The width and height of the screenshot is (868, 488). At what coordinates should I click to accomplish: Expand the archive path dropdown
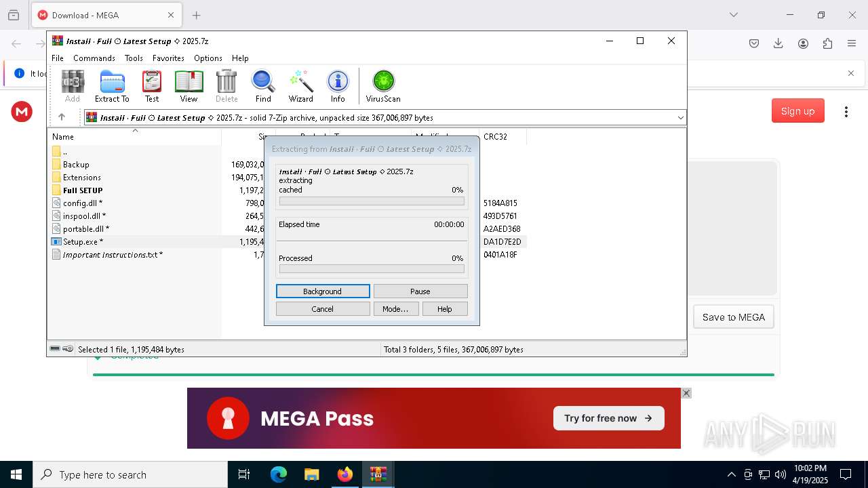pyautogui.click(x=680, y=118)
